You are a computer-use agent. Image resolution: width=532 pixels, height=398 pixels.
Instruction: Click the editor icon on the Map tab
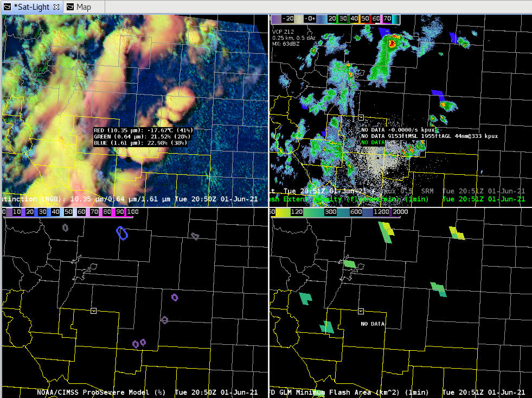click(x=70, y=7)
